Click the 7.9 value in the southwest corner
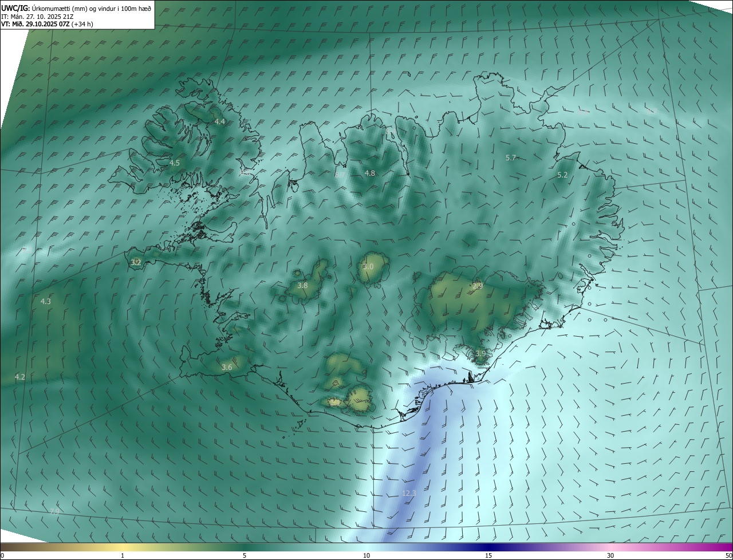 pos(54,511)
